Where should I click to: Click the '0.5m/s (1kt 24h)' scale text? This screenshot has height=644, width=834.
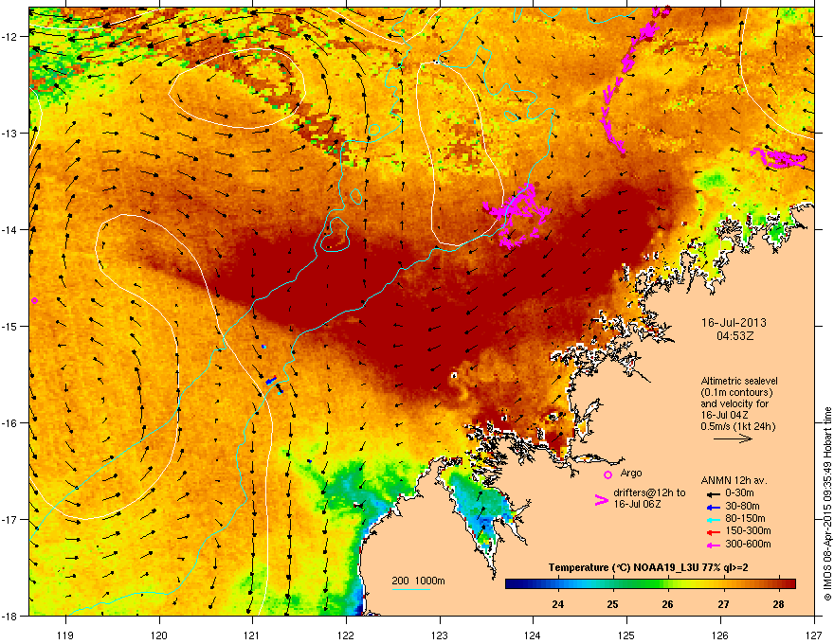click(737, 426)
